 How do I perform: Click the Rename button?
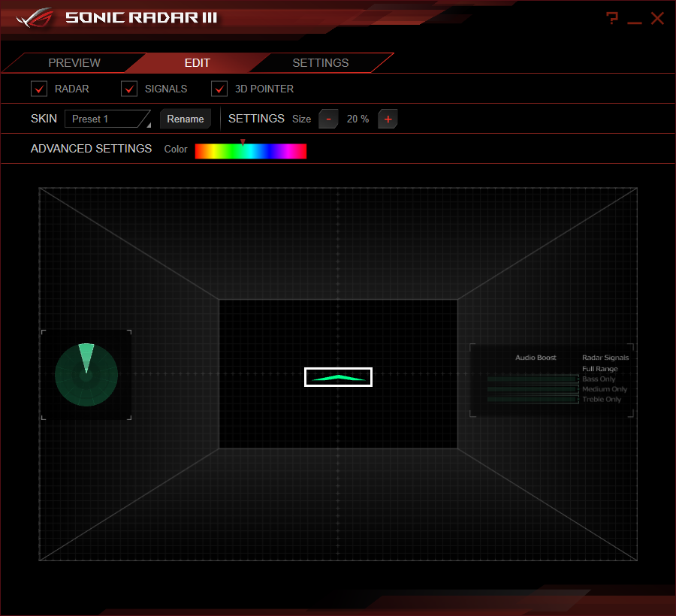click(186, 119)
